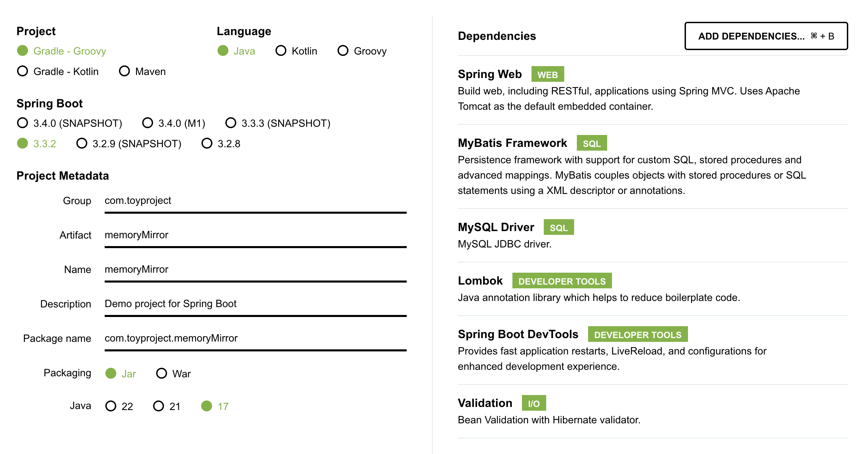Switch language to Groovy
The height and width of the screenshot is (454, 868).
(343, 51)
